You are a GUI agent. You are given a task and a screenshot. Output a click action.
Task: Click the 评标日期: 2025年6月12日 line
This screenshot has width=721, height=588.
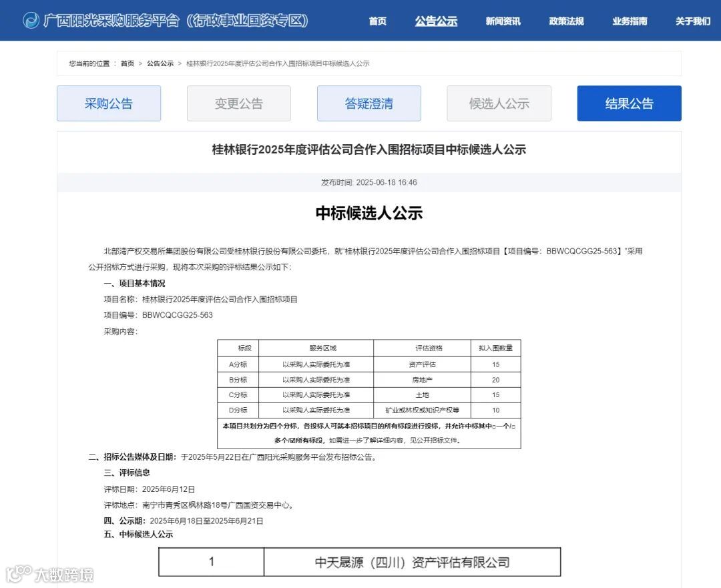150,489
